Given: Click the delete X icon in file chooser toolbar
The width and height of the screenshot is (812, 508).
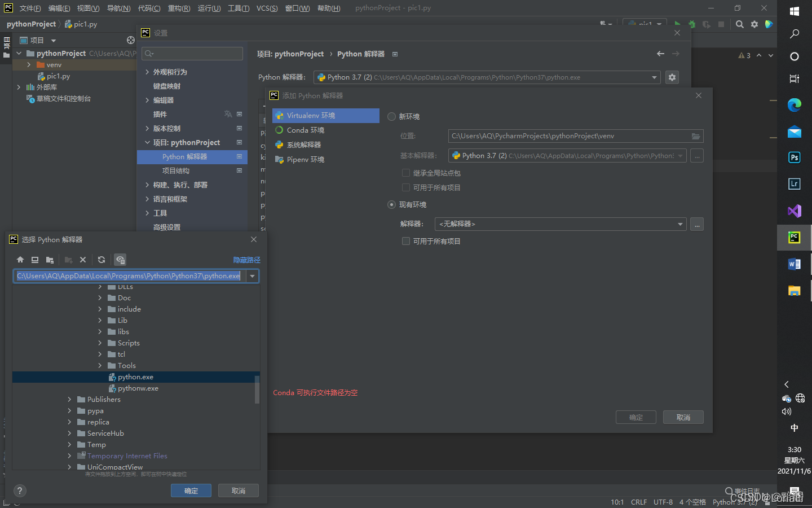Looking at the screenshot, I should click(x=83, y=260).
